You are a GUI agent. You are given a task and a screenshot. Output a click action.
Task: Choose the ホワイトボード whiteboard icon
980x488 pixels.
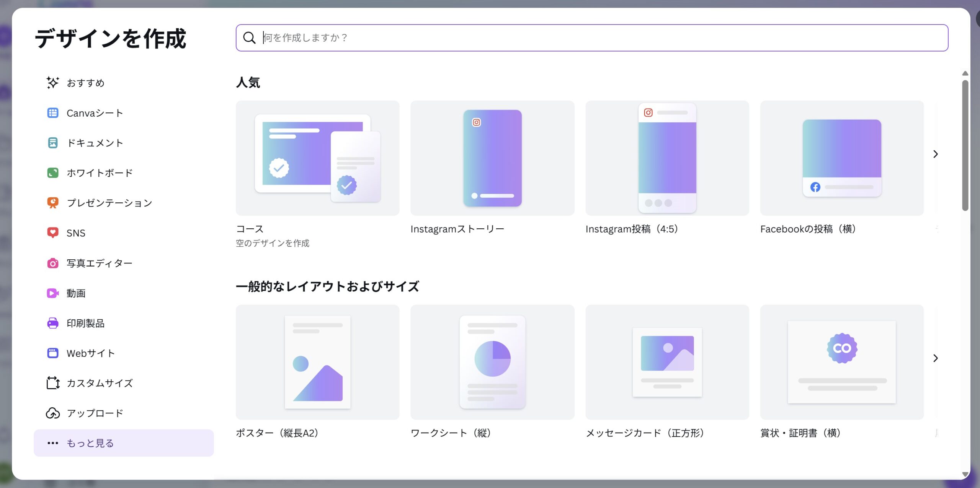click(x=53, y=173)
